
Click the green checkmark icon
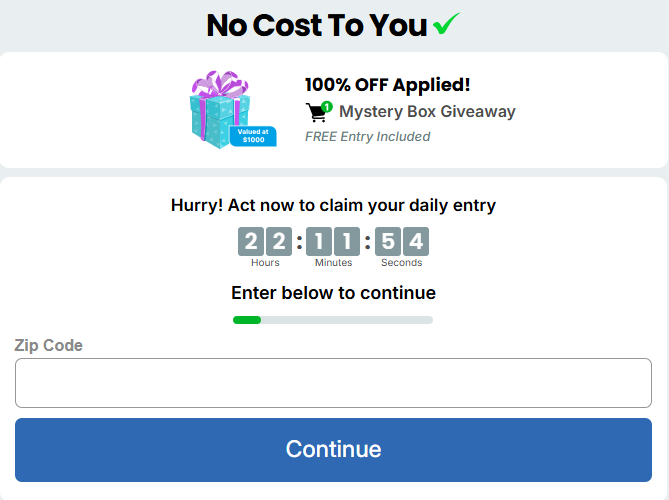click(x=448, y=26)
